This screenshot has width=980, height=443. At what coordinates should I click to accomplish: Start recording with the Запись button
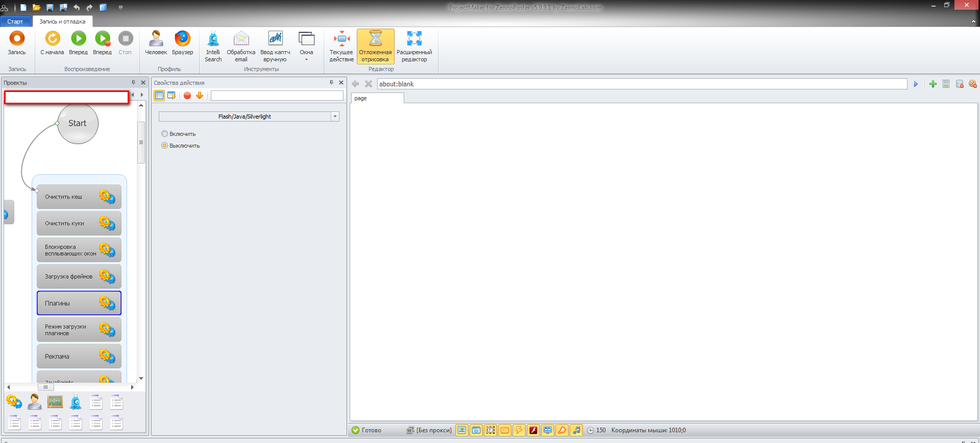pyautogui.click(x=17, y=43)
